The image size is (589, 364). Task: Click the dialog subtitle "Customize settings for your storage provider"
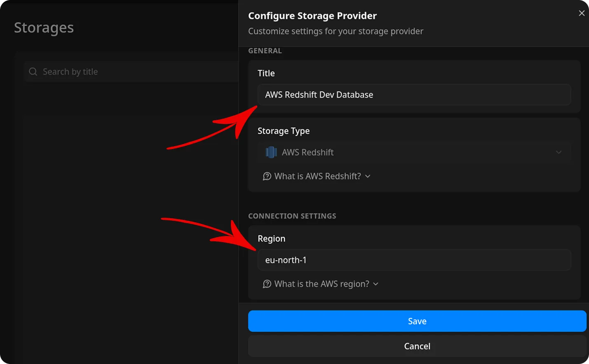tap(336, 31)
